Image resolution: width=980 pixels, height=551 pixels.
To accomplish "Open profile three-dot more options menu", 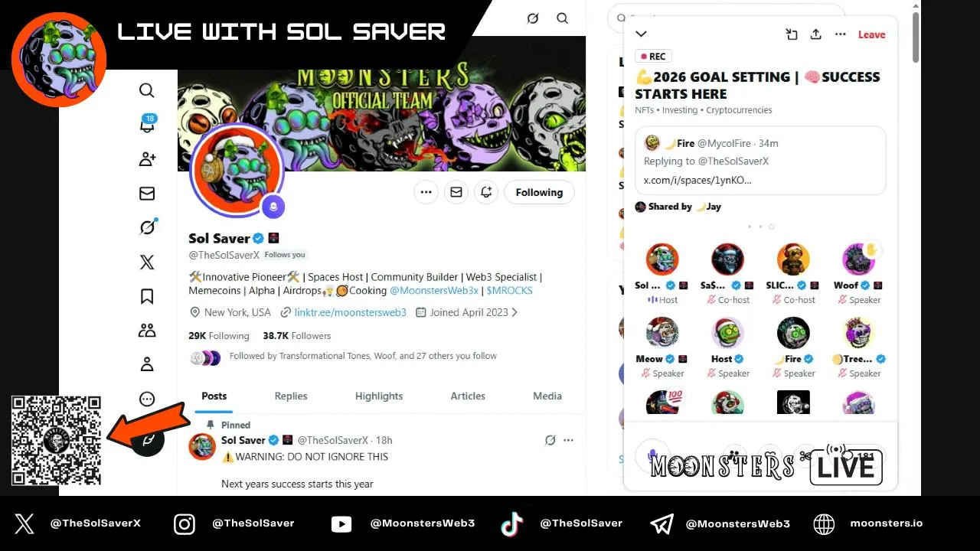I will (x=426, y=192).
